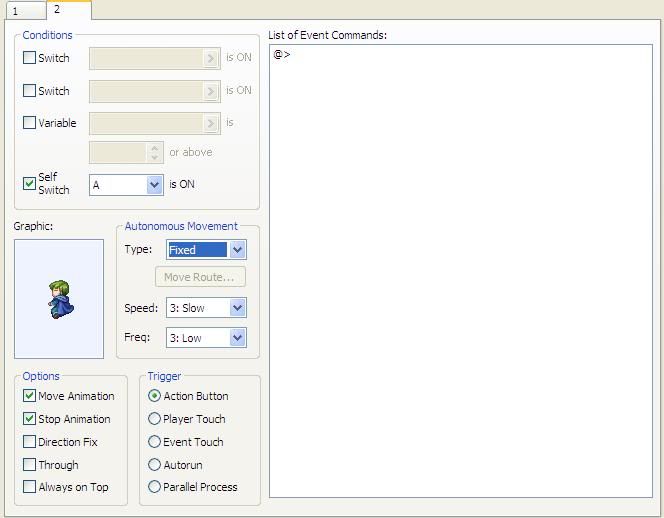Toggle the Direction Fix option
This screenshot has height=518, width=664.
tap(29, 442)
